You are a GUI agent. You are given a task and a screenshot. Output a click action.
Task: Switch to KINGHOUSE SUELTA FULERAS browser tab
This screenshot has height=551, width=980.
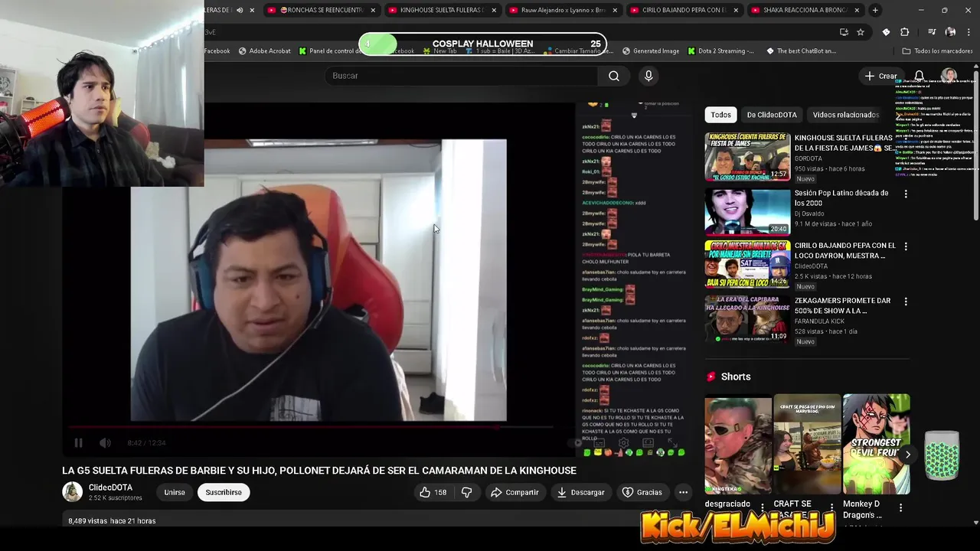tap(443, 10)
